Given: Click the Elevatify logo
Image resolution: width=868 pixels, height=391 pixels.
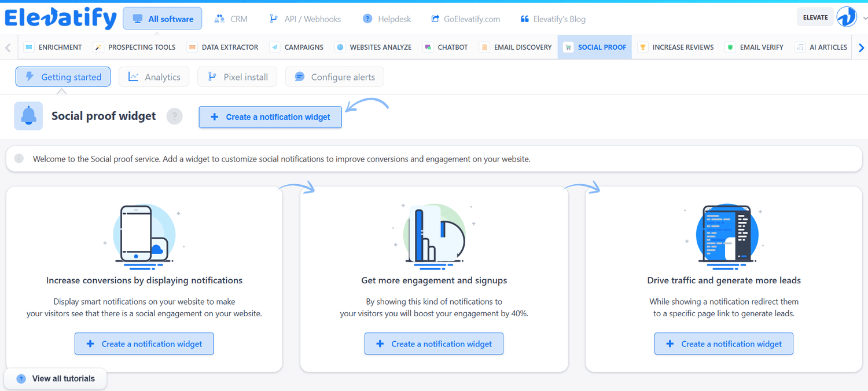Looking at the screenshot, I should (x=61, y=19).
